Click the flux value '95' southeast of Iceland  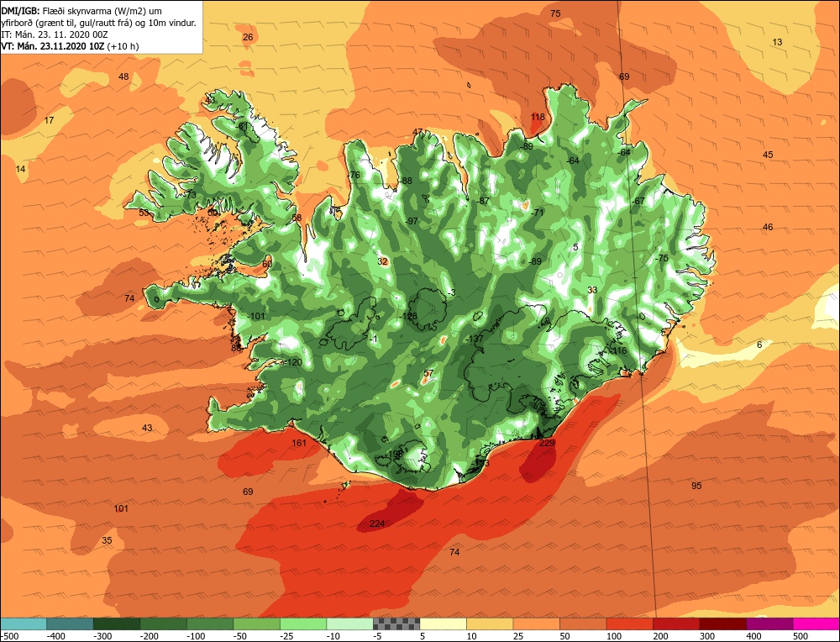[696, 486]
